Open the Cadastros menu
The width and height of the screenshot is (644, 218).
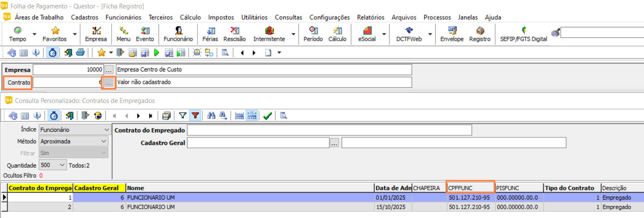click(84, 17)
